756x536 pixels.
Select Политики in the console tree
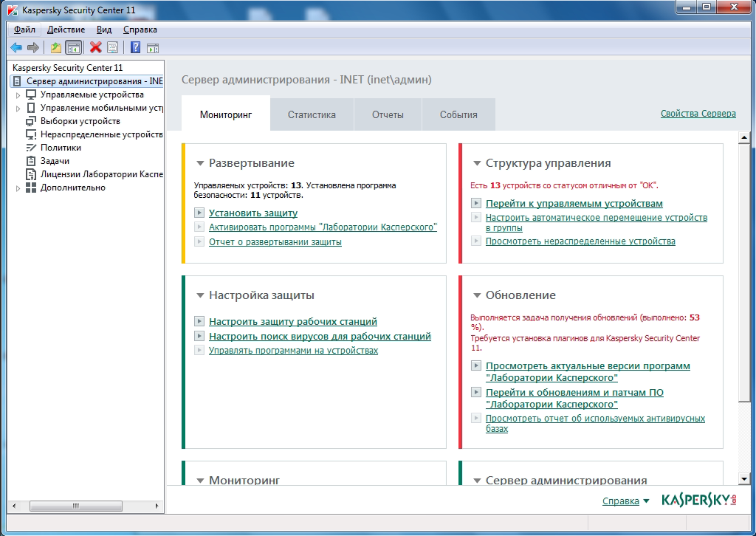(x=61, y=148)
